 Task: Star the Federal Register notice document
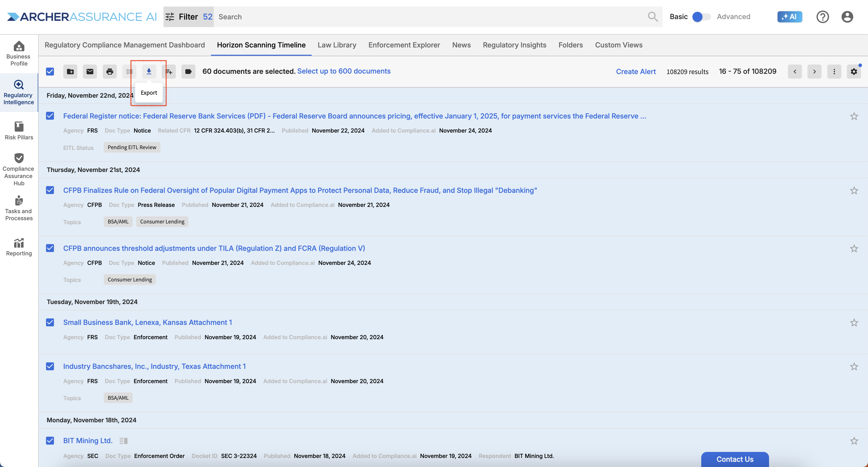854,116
